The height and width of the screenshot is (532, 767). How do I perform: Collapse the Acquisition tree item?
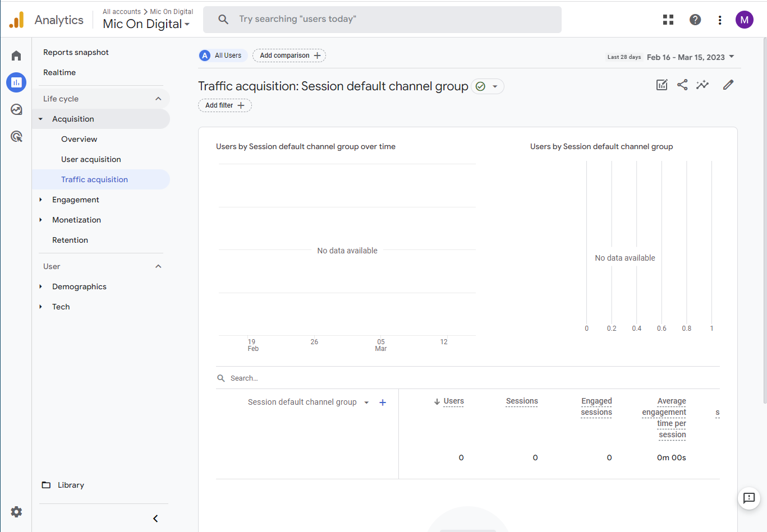[40, 119]
